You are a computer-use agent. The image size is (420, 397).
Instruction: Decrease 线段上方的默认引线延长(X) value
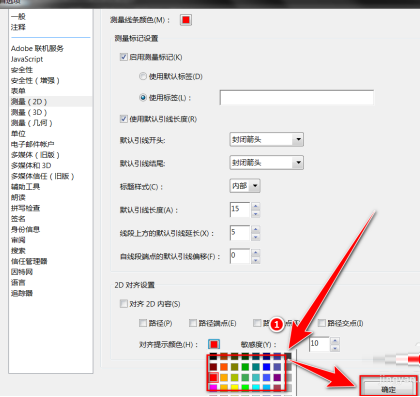pos(256,237)
